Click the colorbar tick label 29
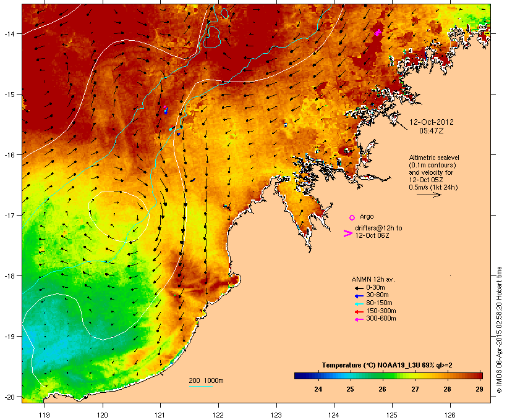507x420 pixels. [479, 389]
